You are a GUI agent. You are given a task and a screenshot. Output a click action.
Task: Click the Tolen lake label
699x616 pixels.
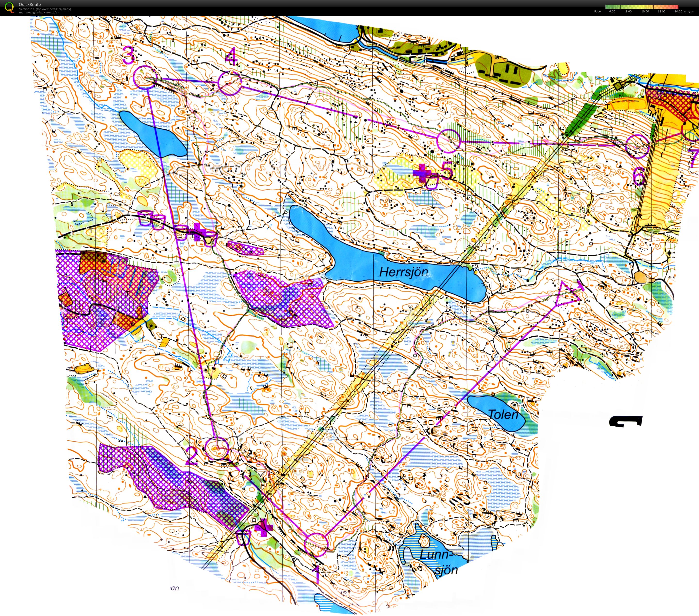click(x=503, y=414)
